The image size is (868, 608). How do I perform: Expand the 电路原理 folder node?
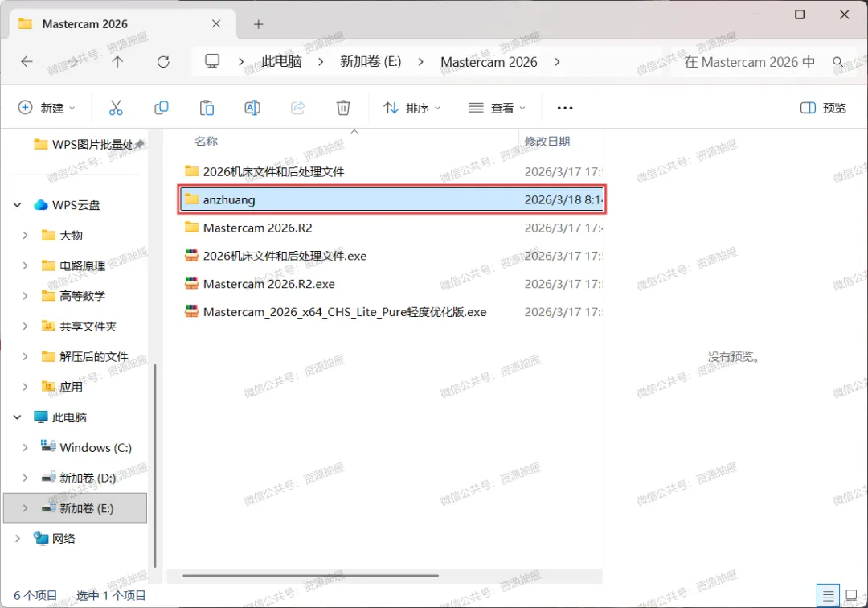click(25, 265)
